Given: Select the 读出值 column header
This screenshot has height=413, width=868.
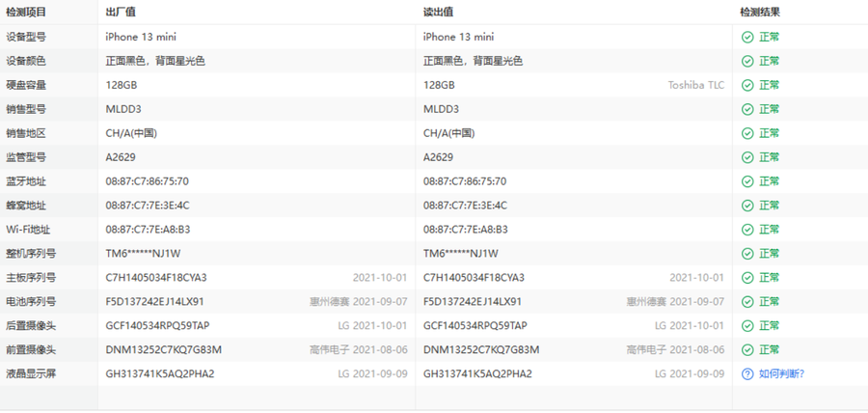Looking at the screenshot, I should tap(438, 13).
